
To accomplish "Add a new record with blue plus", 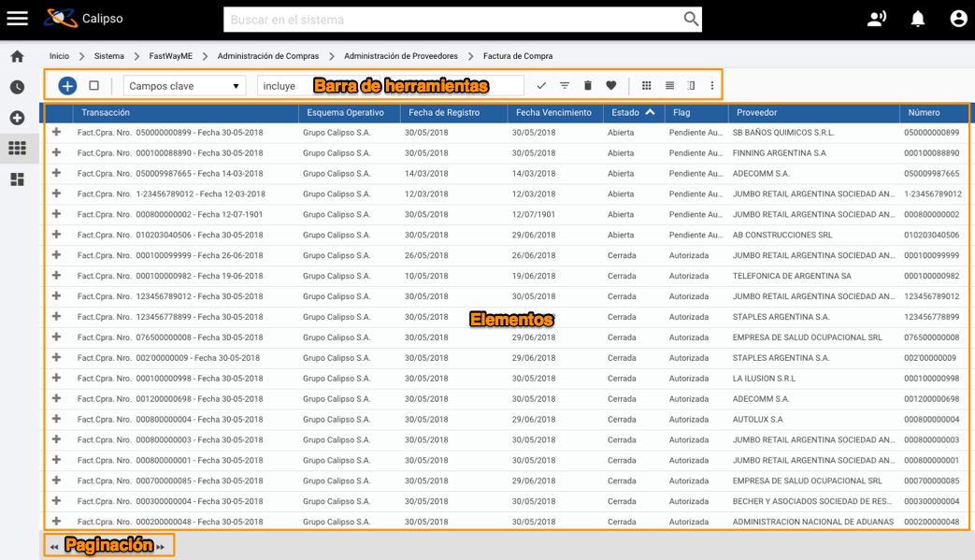I will coord(67,86).
